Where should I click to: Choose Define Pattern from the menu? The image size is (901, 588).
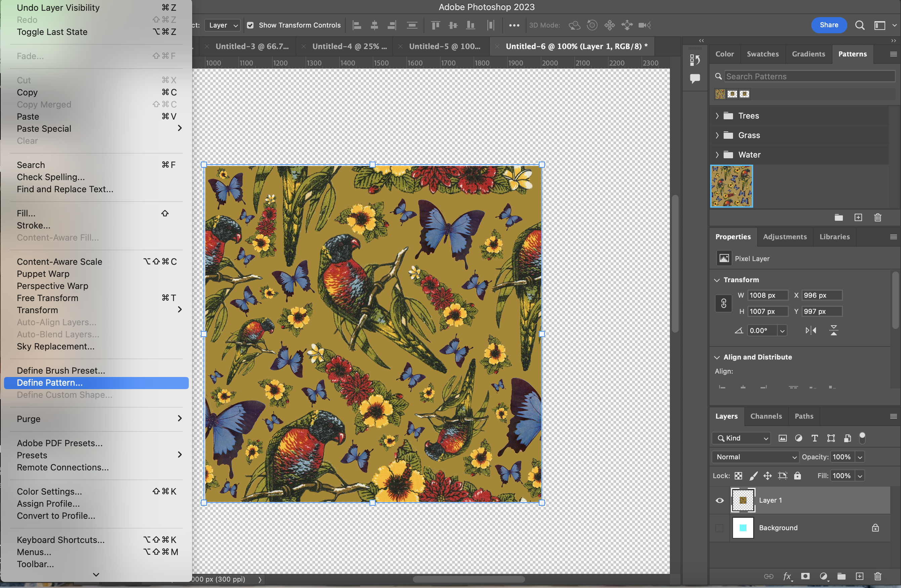click(50, 382)
